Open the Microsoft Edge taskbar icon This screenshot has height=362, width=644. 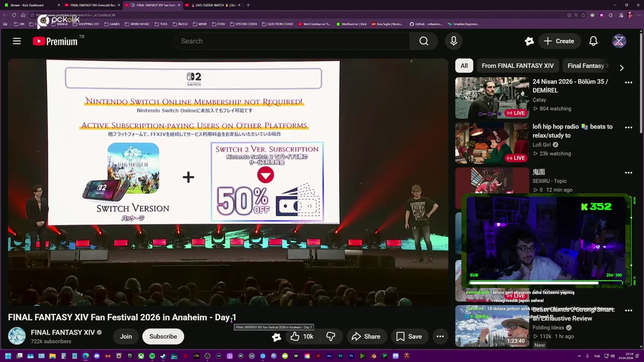86,356
